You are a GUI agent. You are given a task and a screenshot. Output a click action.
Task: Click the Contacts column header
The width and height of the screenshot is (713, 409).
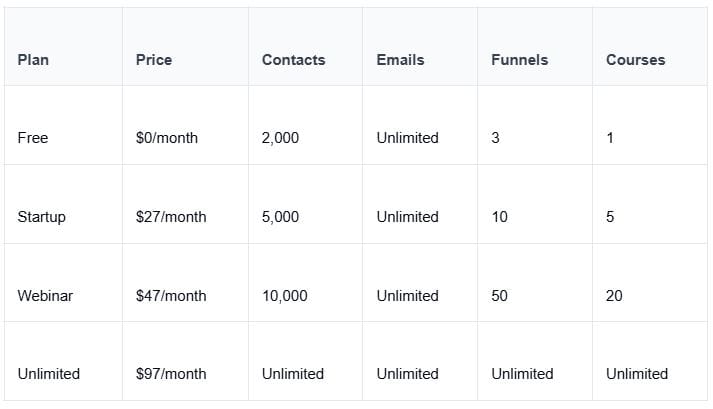tap(293, 60)
